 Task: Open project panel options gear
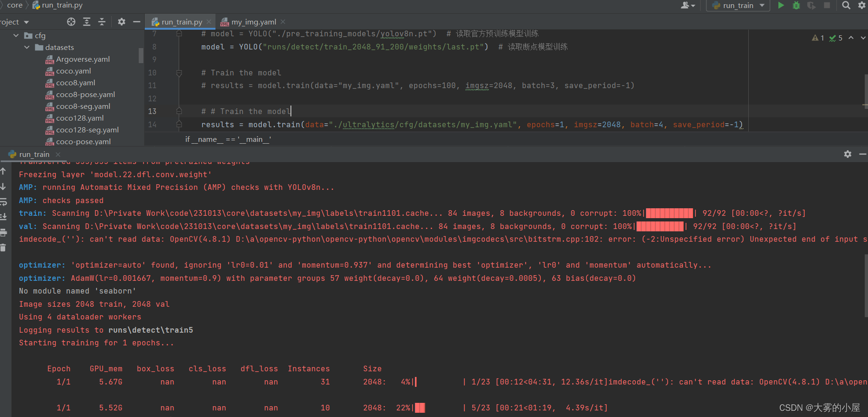click(122, 22)
